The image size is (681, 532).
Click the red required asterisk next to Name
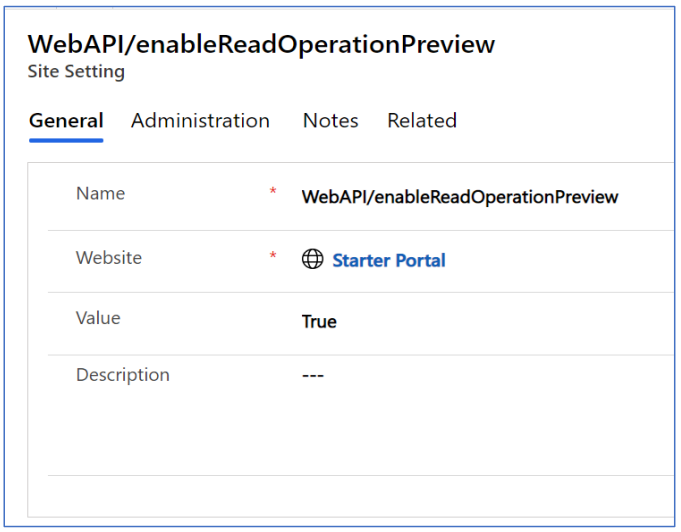pos(273,192)
